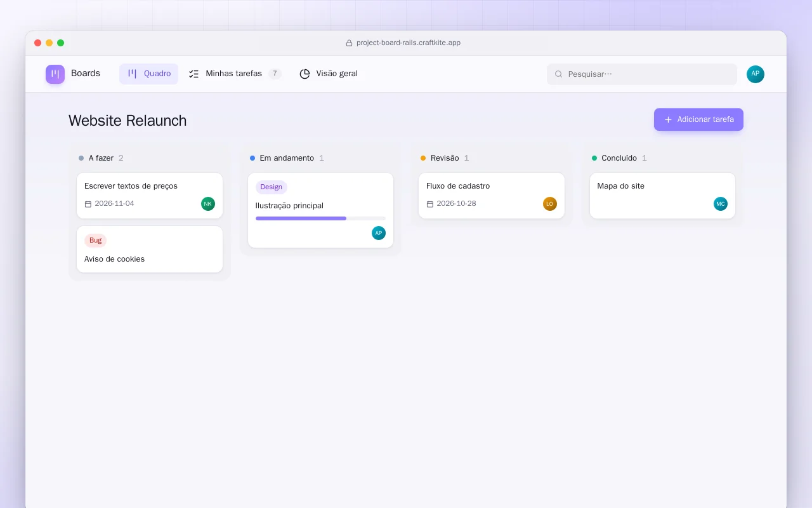Click the Visão geral pie chart icon

pyautogui.click(x=304, y=74)
